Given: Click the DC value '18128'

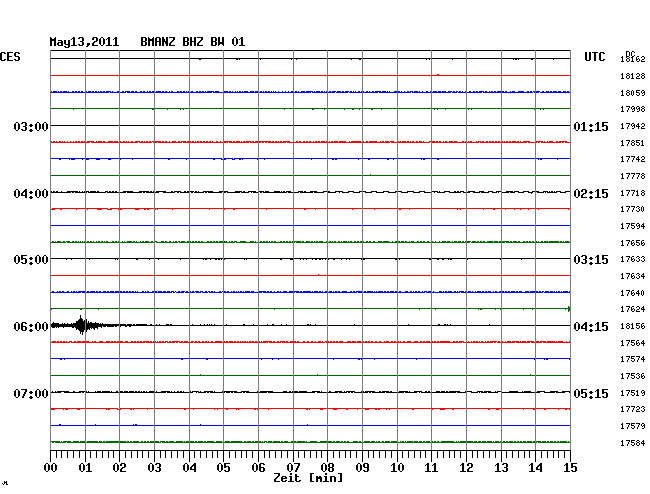Looking at the screenshot, I should 633,76.
